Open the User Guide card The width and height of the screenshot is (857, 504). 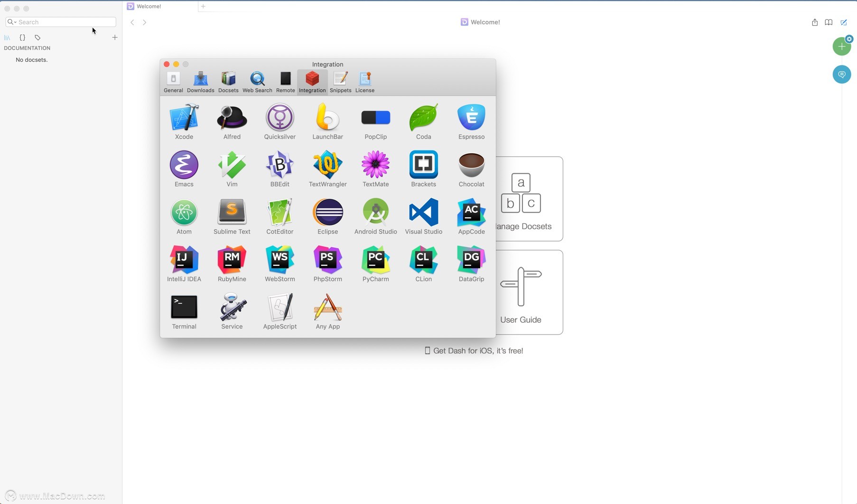click(x=530, y=292)
